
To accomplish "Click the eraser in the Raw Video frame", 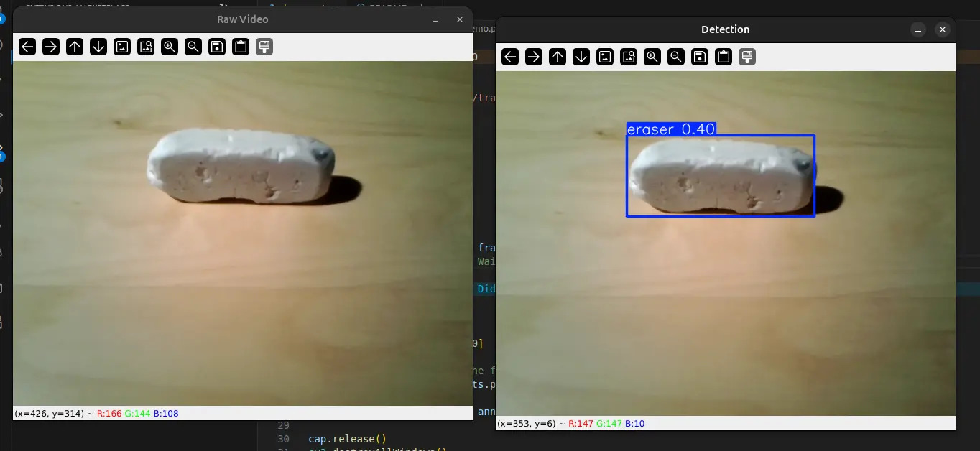I will (241, 166).
